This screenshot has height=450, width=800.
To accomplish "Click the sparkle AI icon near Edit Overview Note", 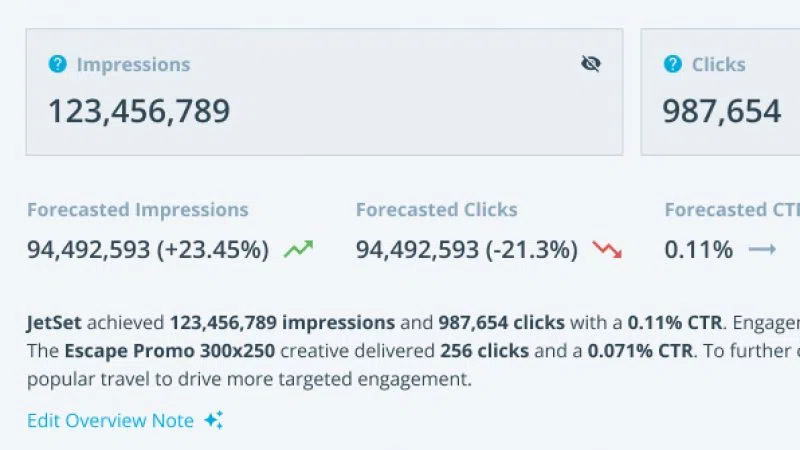I will tap(213, 420).
